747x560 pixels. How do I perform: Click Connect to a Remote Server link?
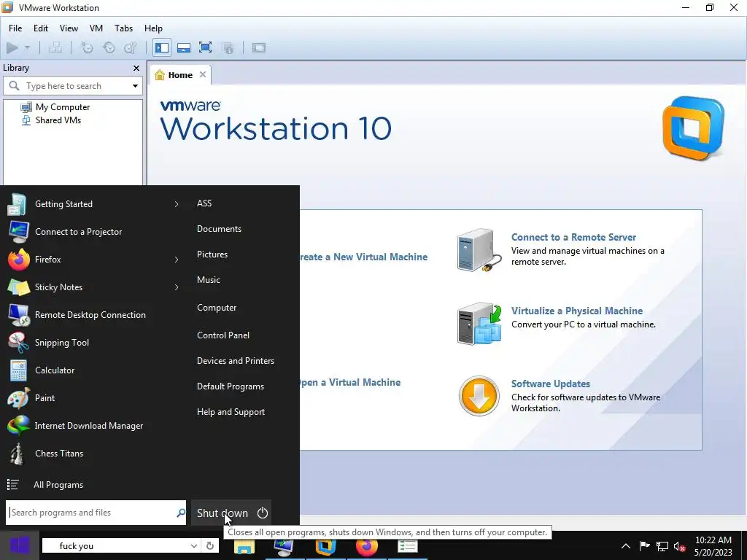point(573,237)
